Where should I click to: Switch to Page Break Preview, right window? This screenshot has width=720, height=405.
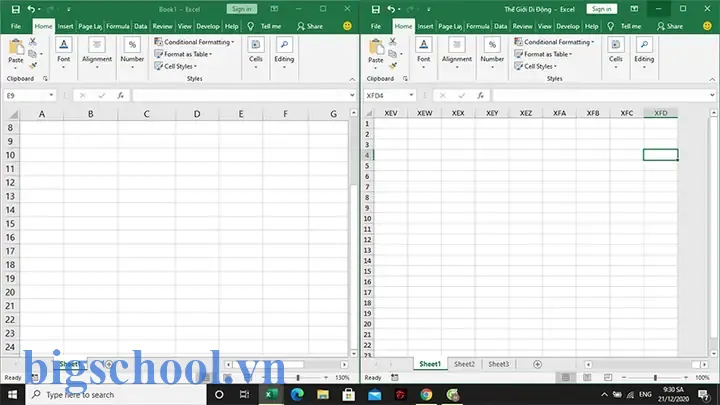[x=608, y=377]
